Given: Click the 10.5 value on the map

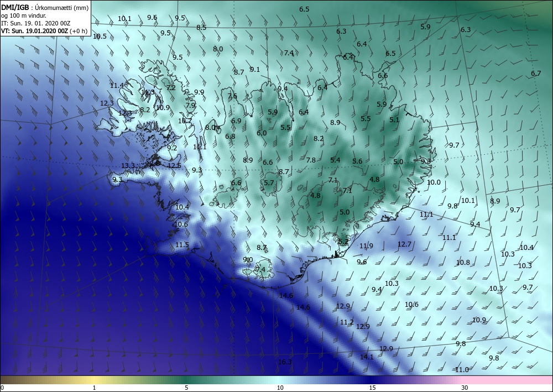Looking at the screenshot, I should (100, 36).
